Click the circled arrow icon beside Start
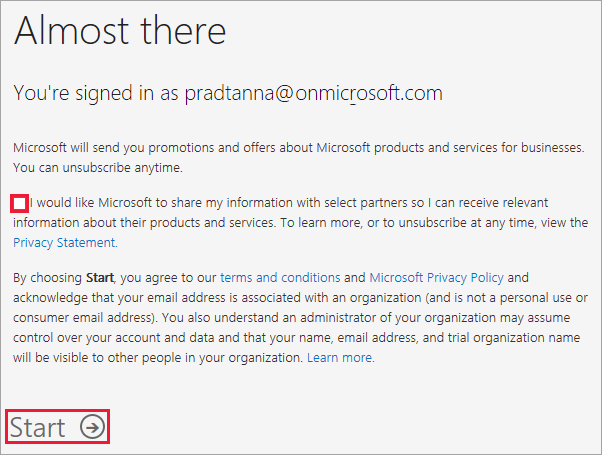Viewport: 602px width, 455px height. (92, 427)
